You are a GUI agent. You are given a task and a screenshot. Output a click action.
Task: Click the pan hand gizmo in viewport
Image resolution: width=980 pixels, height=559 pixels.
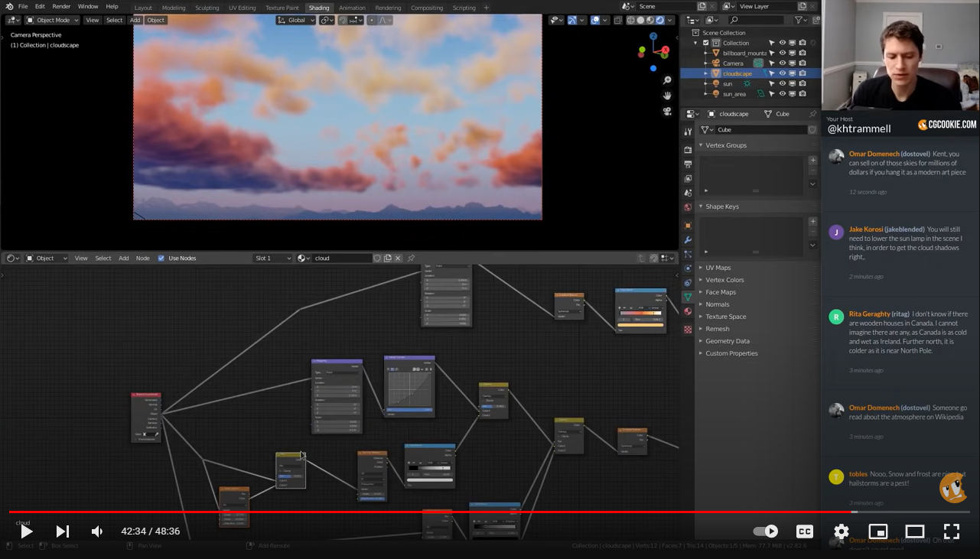pyautogui.click(x=667, y=96)
